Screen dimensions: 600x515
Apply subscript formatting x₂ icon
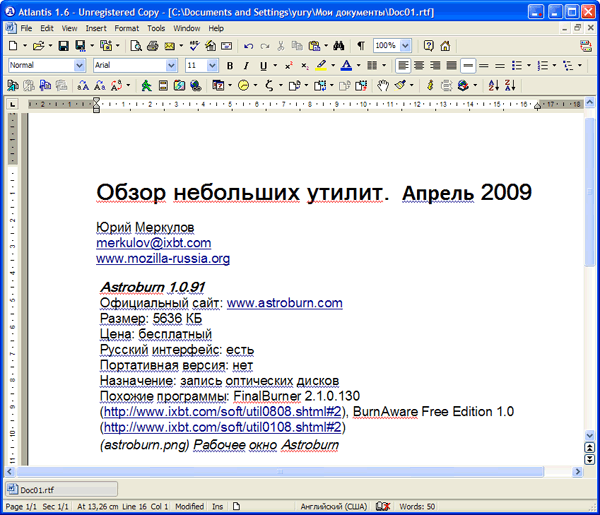305,66
